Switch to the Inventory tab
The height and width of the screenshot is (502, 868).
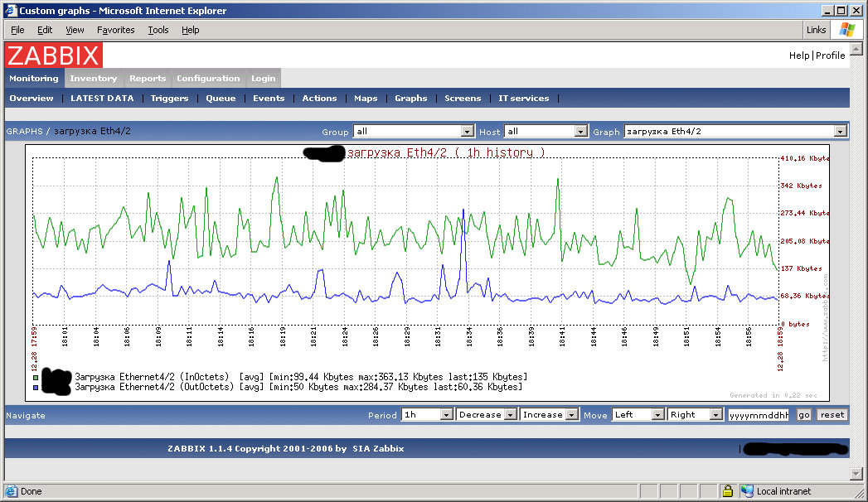94,78
